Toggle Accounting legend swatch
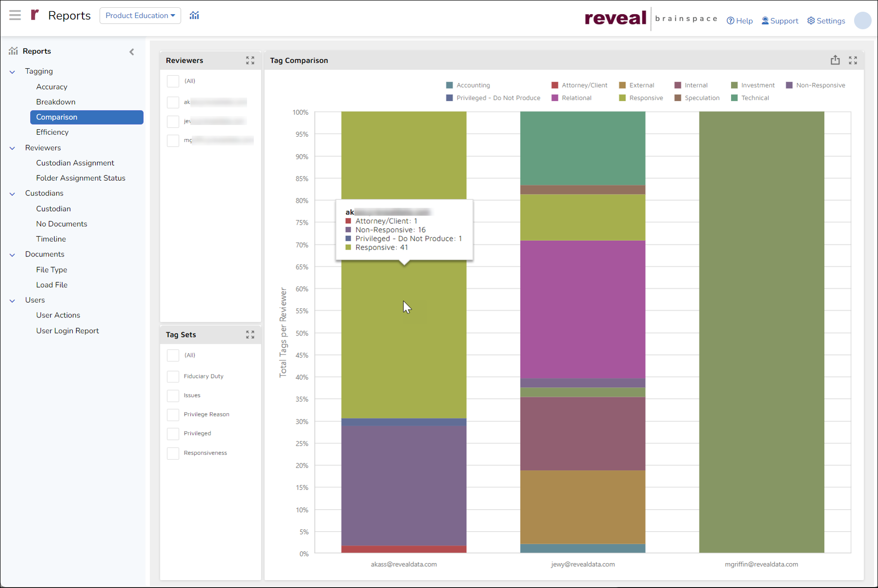The image size is (878, 588). click(449, 85)
